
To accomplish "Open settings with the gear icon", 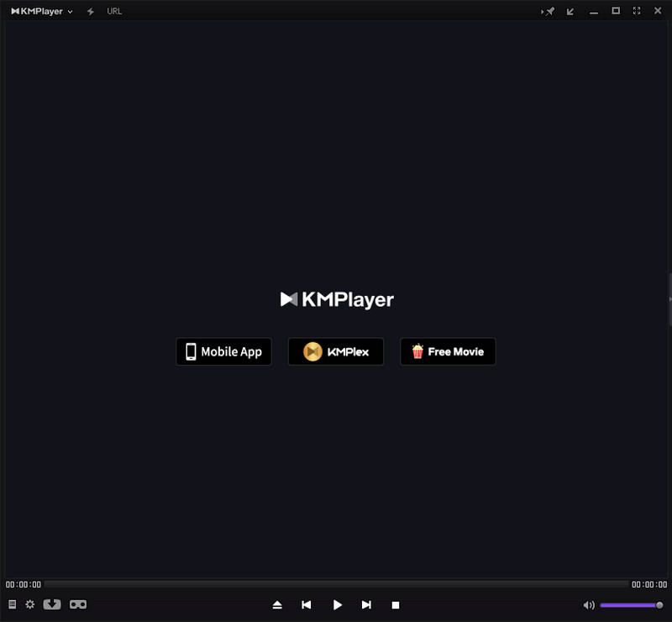I will tap(30, 604).
